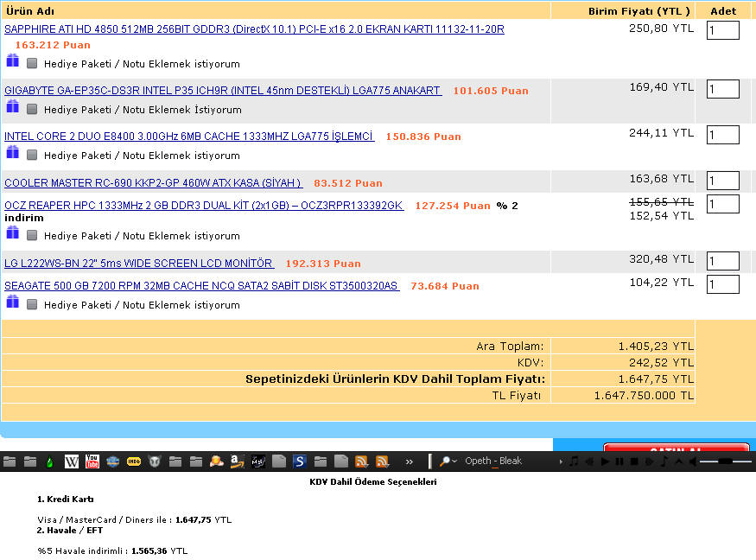Pause the Opeth track playback
756x560 pixels.
click(x=619, y=461)
